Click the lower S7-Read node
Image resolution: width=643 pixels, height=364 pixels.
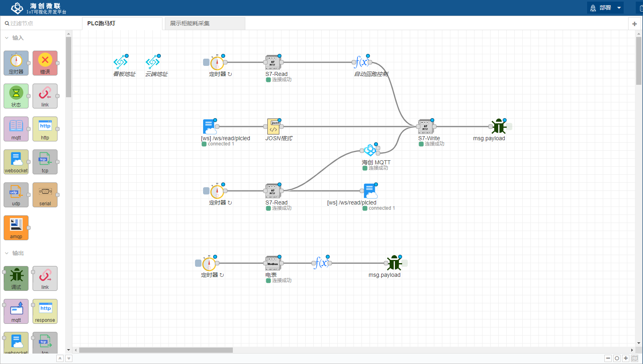point(273,191)
